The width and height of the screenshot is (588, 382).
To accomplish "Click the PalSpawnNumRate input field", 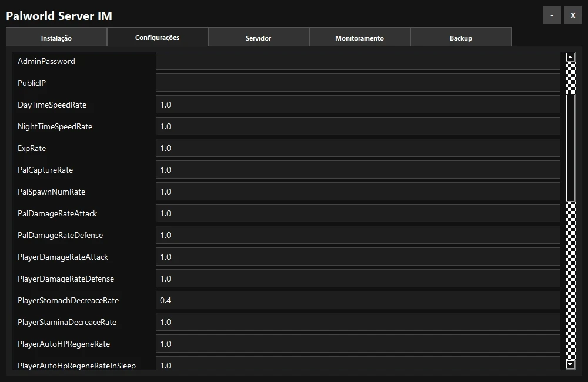I will 358,192.
